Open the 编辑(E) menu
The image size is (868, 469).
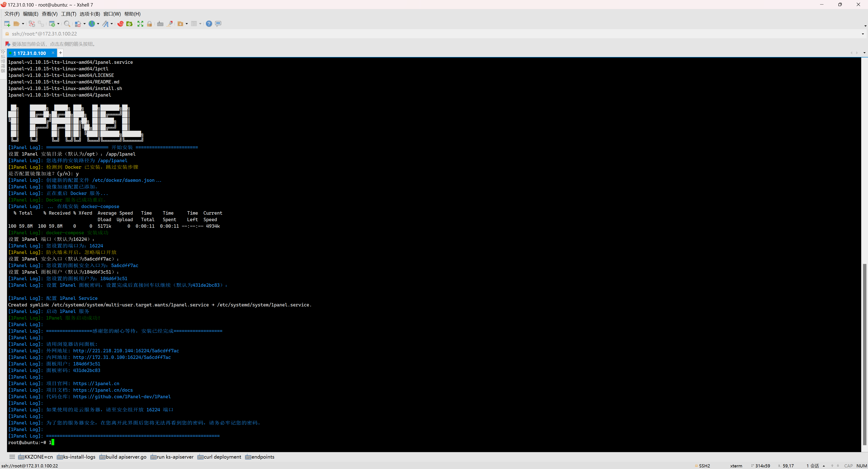coord(31,14)
